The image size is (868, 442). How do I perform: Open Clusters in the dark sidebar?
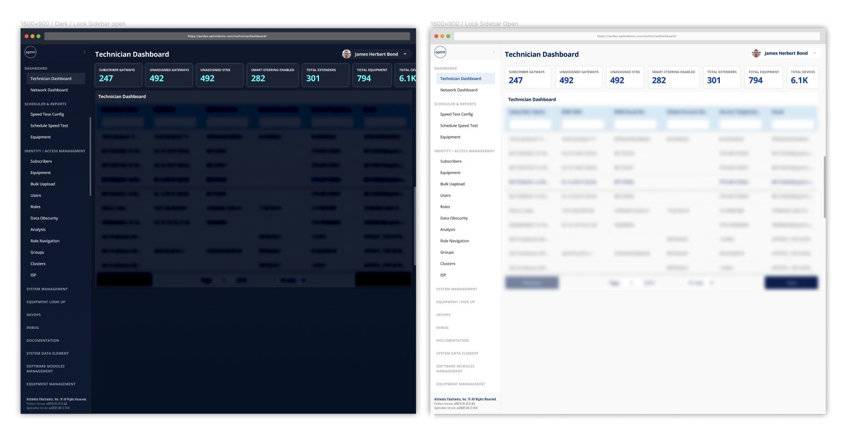pyautogui.click(x=38, y=264)
